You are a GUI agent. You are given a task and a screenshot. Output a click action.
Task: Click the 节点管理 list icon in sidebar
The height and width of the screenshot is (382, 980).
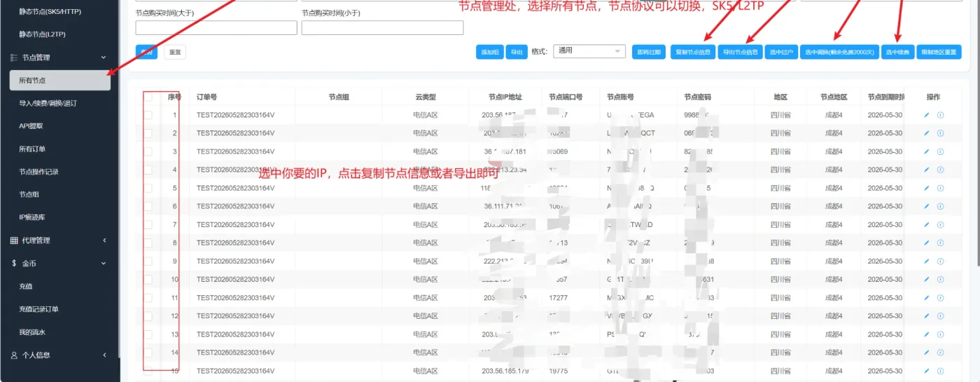(14, 57)
